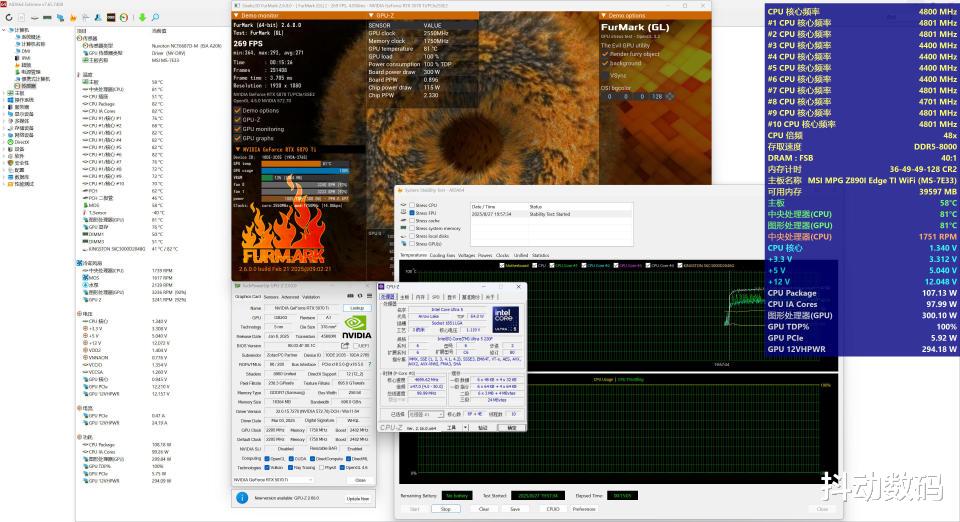Collapse the 计算机 tree node
Image resolution: width=960 pixels, height=522 pixels.
tap(4, 30)
